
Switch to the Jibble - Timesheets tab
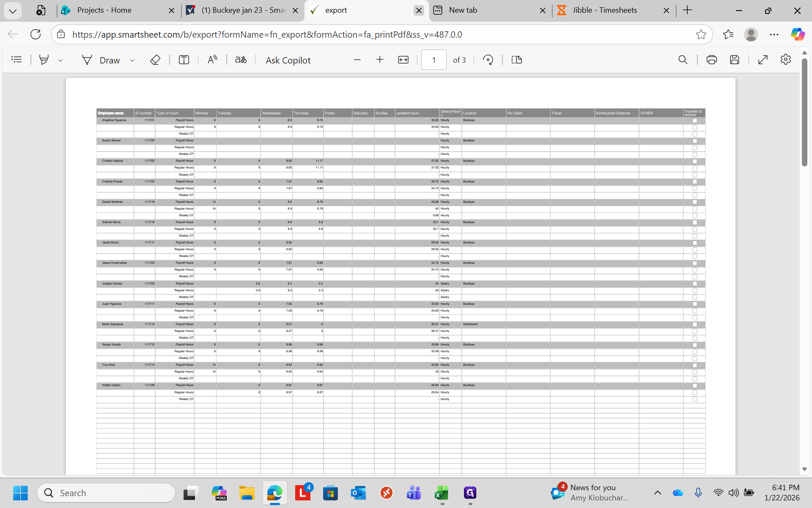(604, 10)
